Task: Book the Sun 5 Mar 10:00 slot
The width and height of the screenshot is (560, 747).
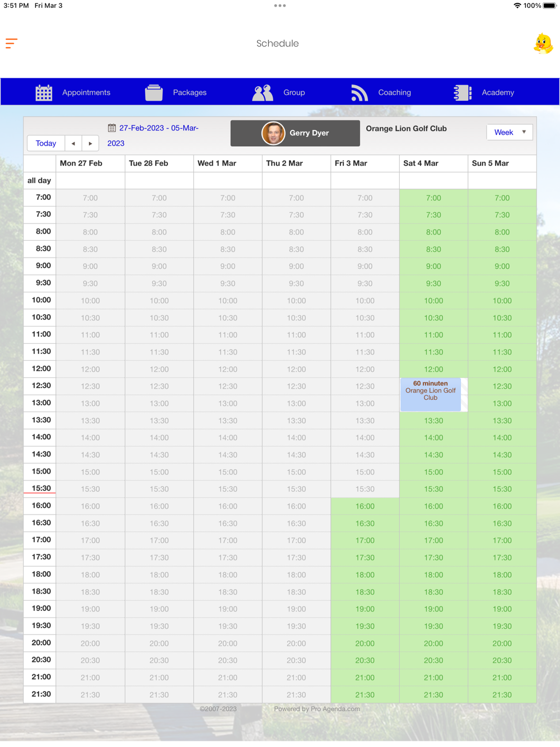Action: pyautogui.click(x=502, y=301)
